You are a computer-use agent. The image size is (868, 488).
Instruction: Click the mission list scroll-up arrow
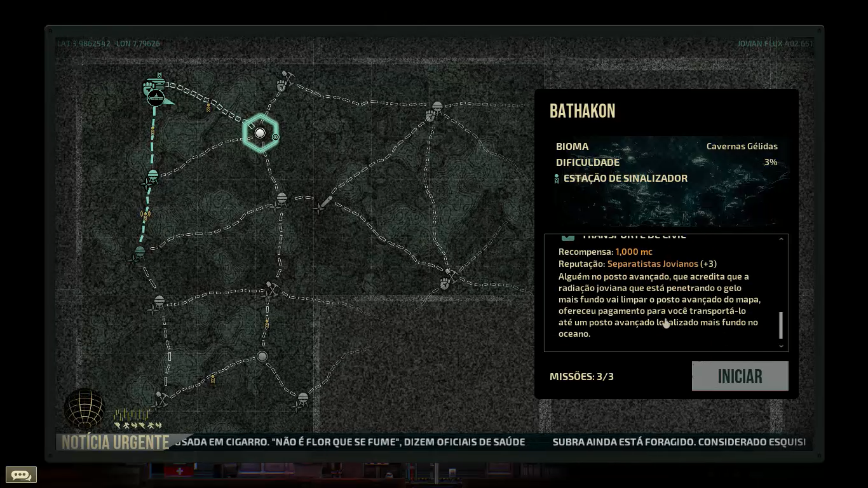[x=781, y=239]
